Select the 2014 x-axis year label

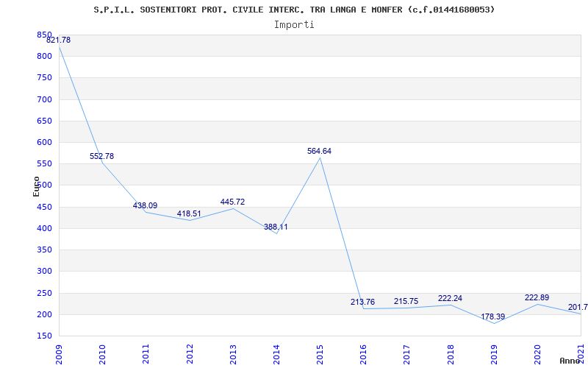277,354
